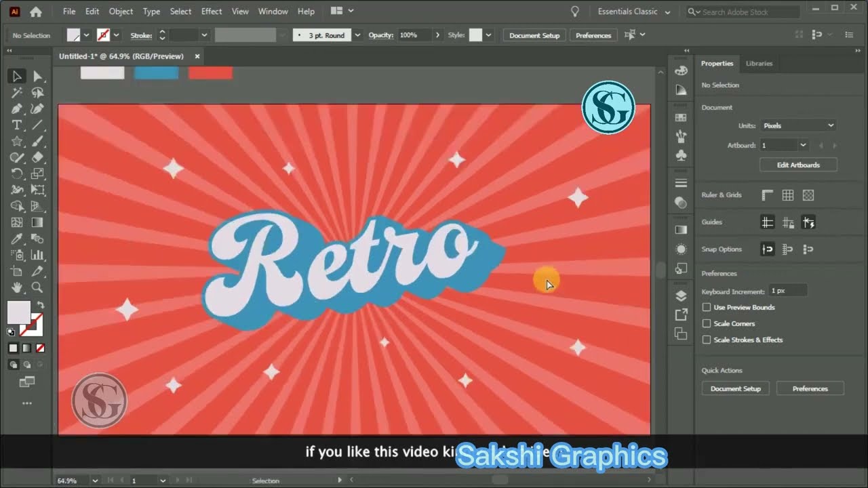
Task: Open the 3 pt. Round brush dropdown
Action: [x=357, y=35]
